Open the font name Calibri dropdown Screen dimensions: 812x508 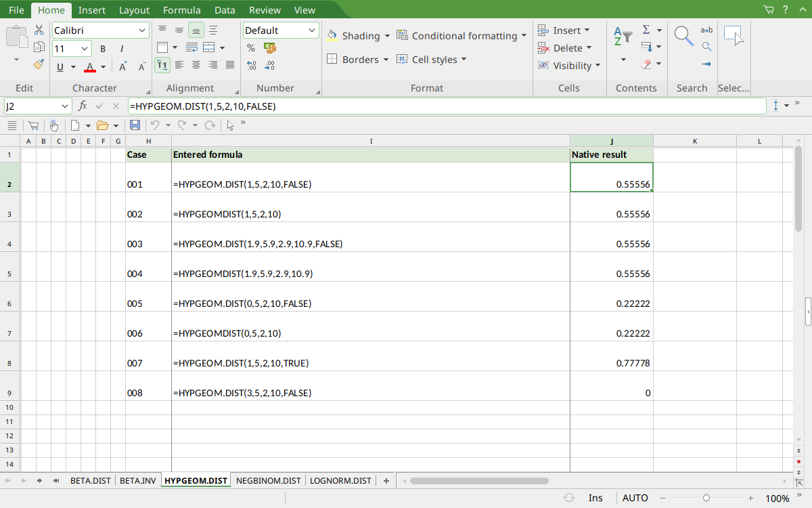point(100,30)
